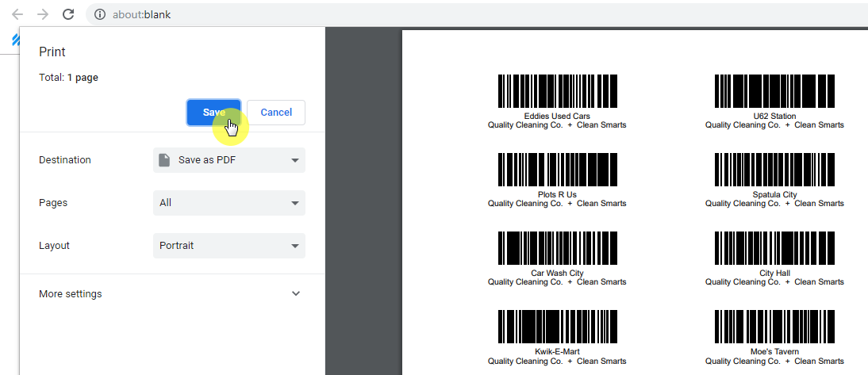This screenshot has height=375, width=868.
Task: Click the PDF file icon in Destination
Action: 164,160
